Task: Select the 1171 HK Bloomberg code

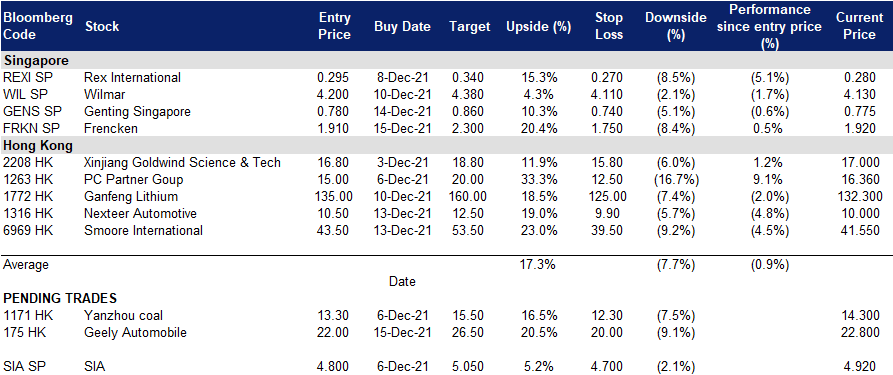Action: click(x=26, y=315)
